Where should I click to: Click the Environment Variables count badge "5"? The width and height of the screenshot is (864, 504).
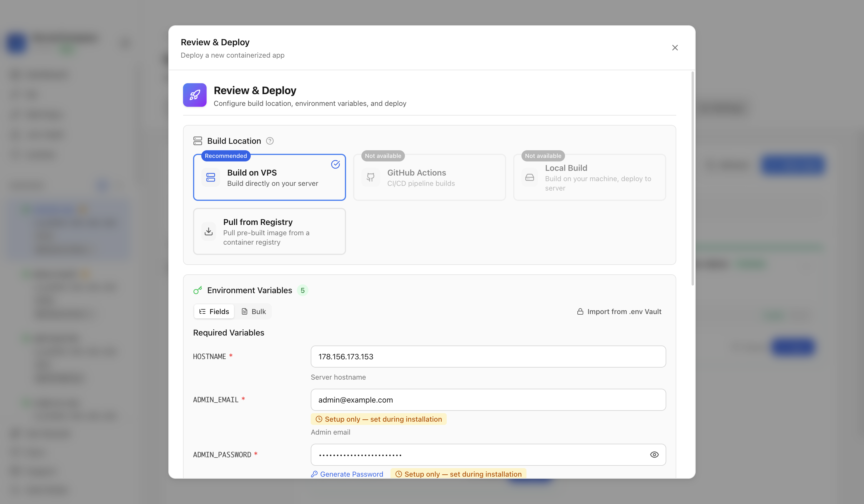(303, 290)
